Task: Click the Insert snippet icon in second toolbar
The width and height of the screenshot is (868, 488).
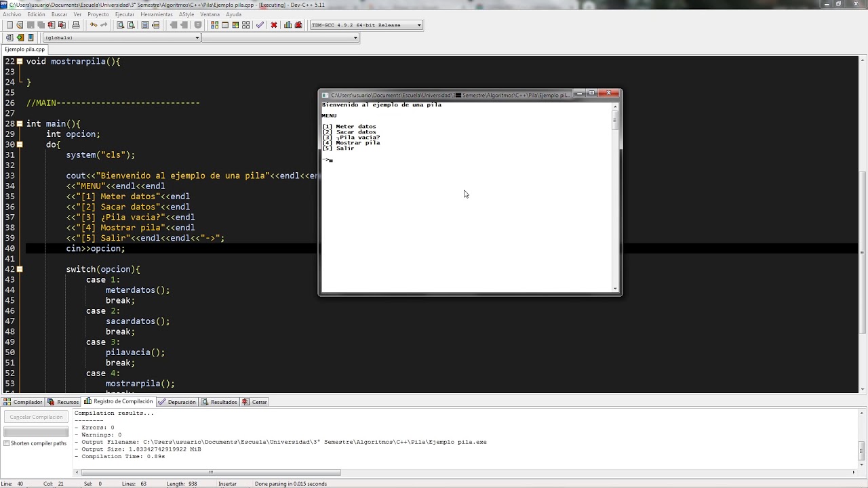Action: [x=9, y=37]
